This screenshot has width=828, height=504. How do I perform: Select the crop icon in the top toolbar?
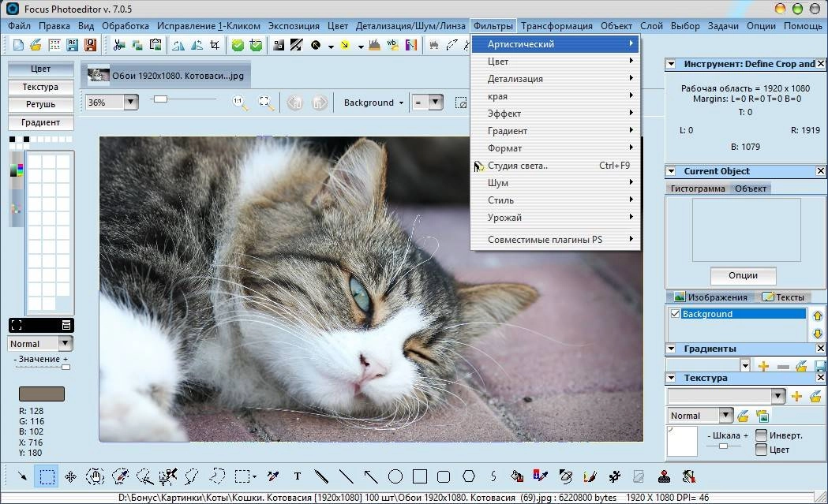pyautogui.click(x=215, y=46)
